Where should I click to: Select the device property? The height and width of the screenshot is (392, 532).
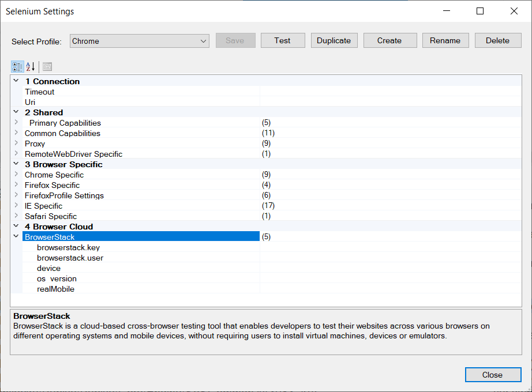(141, 268)
